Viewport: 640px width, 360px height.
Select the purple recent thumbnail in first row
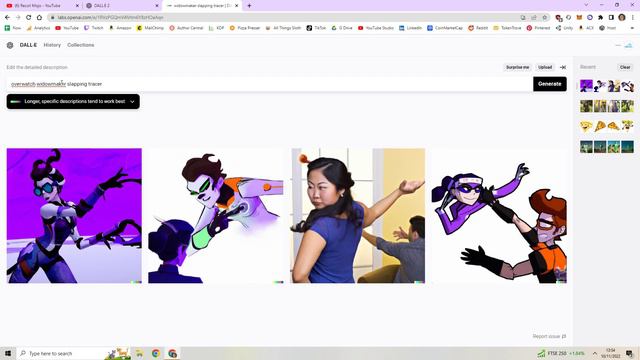tap(586, 86)
